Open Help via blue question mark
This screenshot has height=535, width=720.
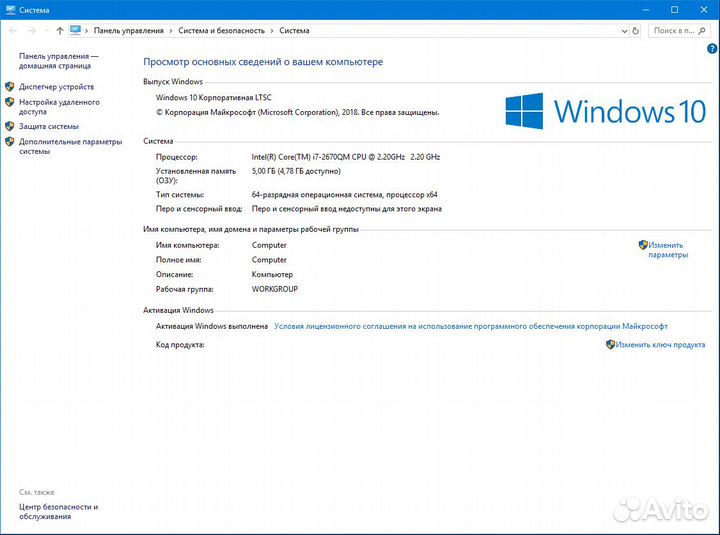tap(712, 48)
